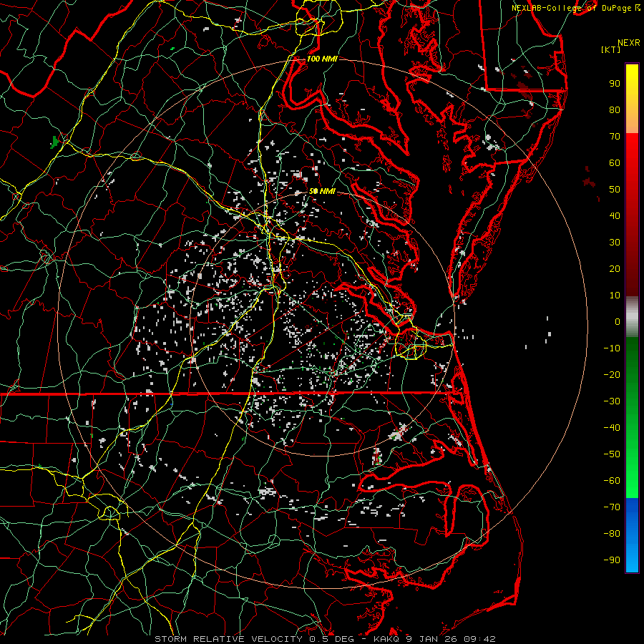Click the "9 JAN 26 09:42" timestamp
This screenshot has width=644, height=644.
point(451,639)
